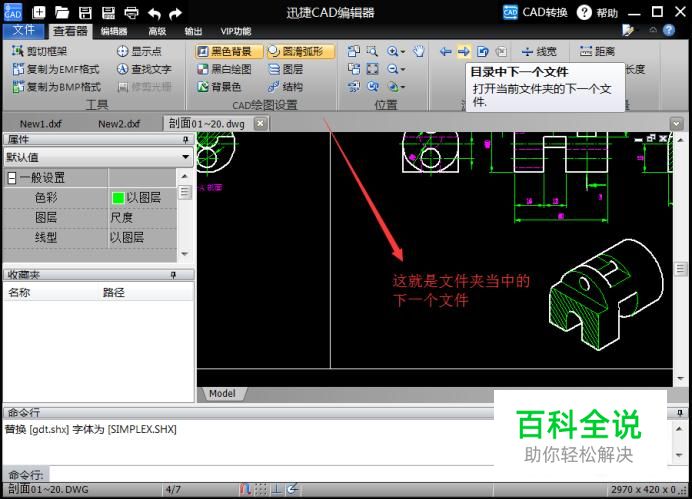This screenshot has width=692, height=499.
Task: Switch to the New2.dxf document tab
Action: click(x=119, y=124)
